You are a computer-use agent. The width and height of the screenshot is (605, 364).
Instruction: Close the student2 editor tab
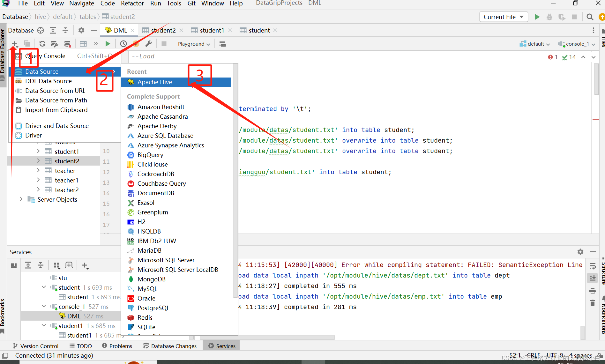181,30
